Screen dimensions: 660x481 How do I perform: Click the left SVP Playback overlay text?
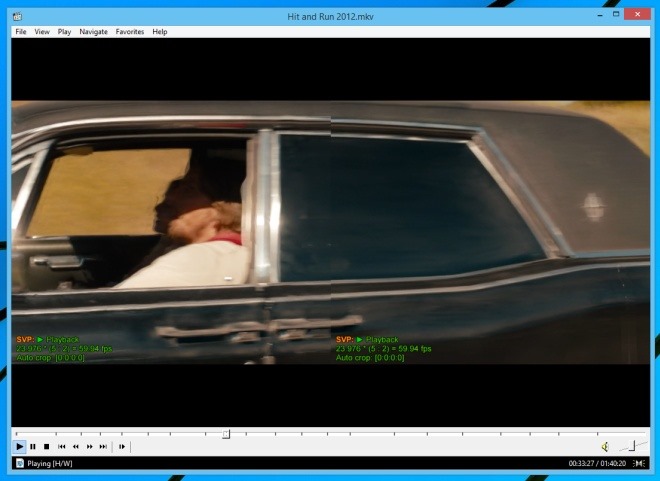[48, 339]
